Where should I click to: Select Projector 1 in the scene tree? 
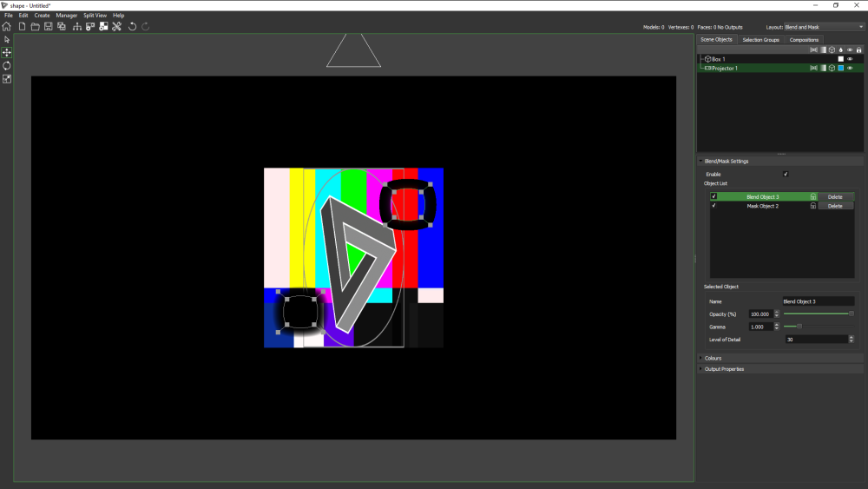coord(725,68)
